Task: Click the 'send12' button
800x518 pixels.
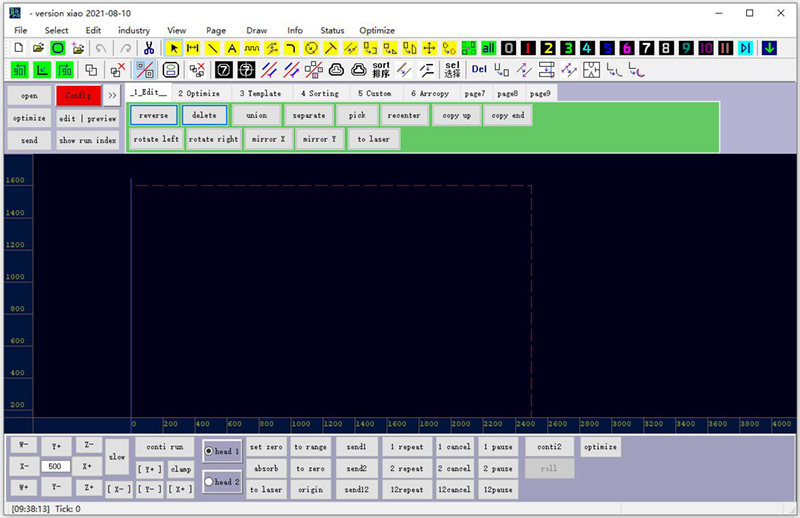Action: (357, 489)
